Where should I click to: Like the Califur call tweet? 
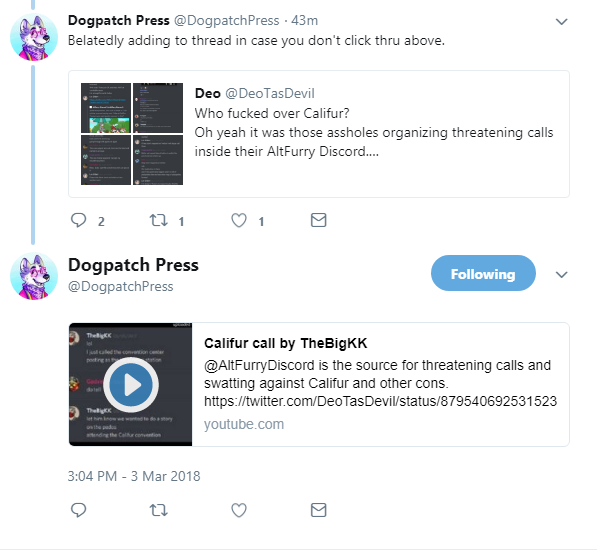click(239, 510)
